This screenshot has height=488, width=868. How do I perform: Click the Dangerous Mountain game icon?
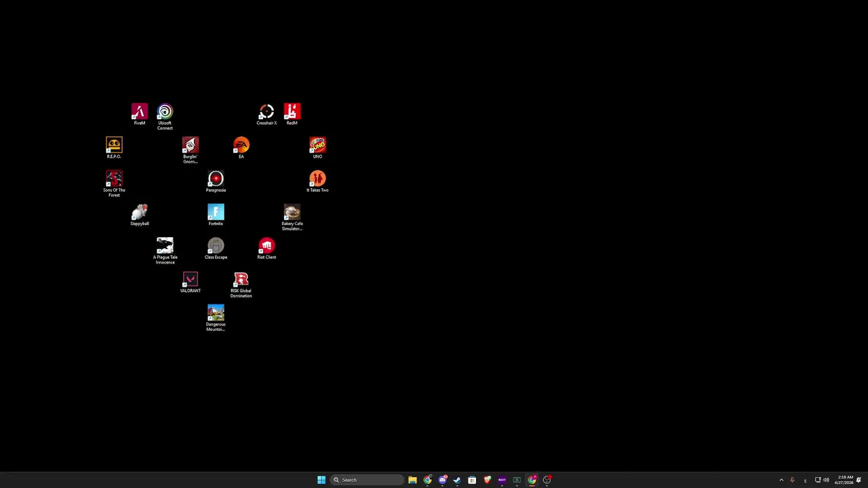pyautogui.click(x=216, y=318)
